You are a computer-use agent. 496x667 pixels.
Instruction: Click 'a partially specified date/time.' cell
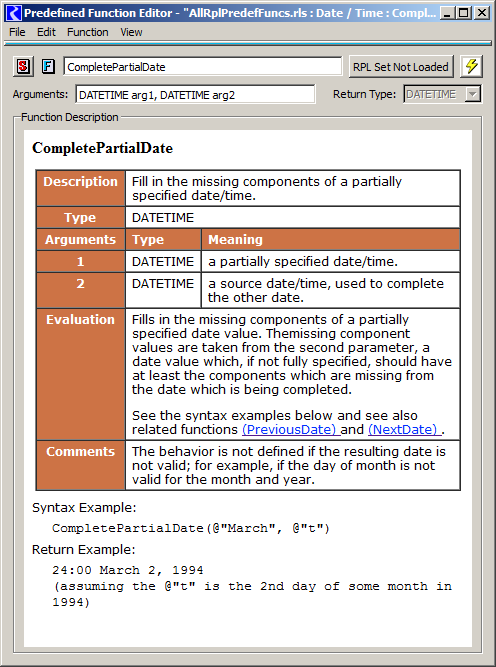pyautogui.click(x=331, y=262)
